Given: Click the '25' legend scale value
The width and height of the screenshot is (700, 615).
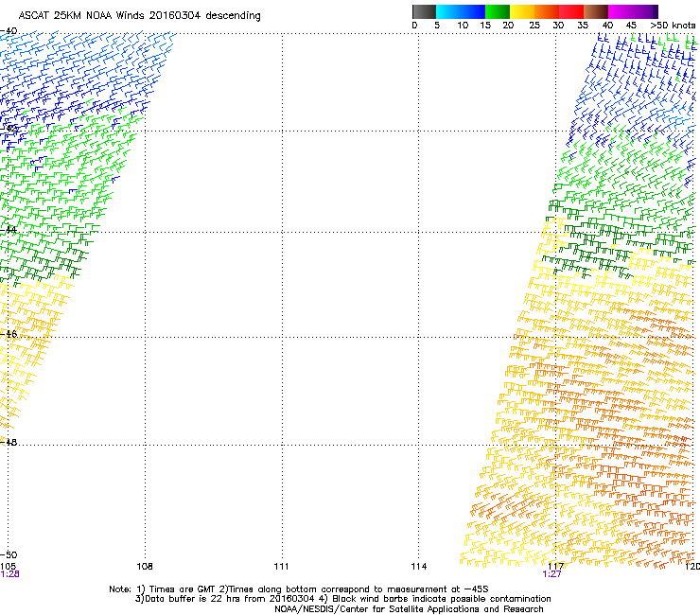Looking at the screenshot, I should 534,25.
